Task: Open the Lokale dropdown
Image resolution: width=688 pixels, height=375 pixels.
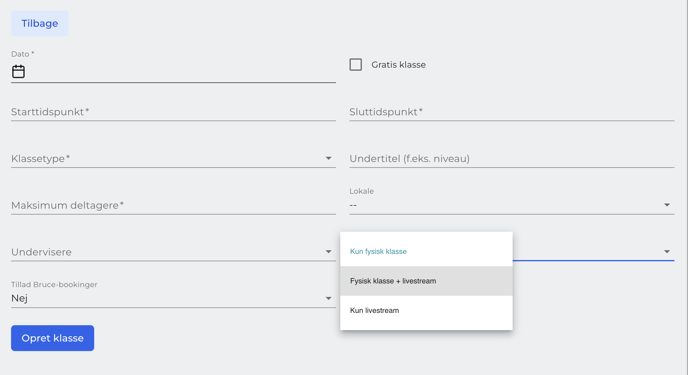Action: click(x=512, y=201)
